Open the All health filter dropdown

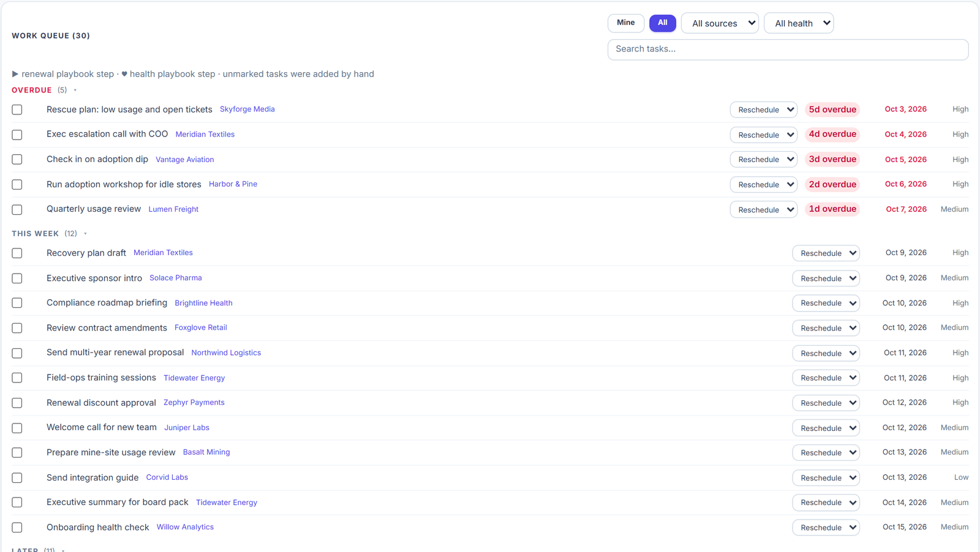coord(799,23)
